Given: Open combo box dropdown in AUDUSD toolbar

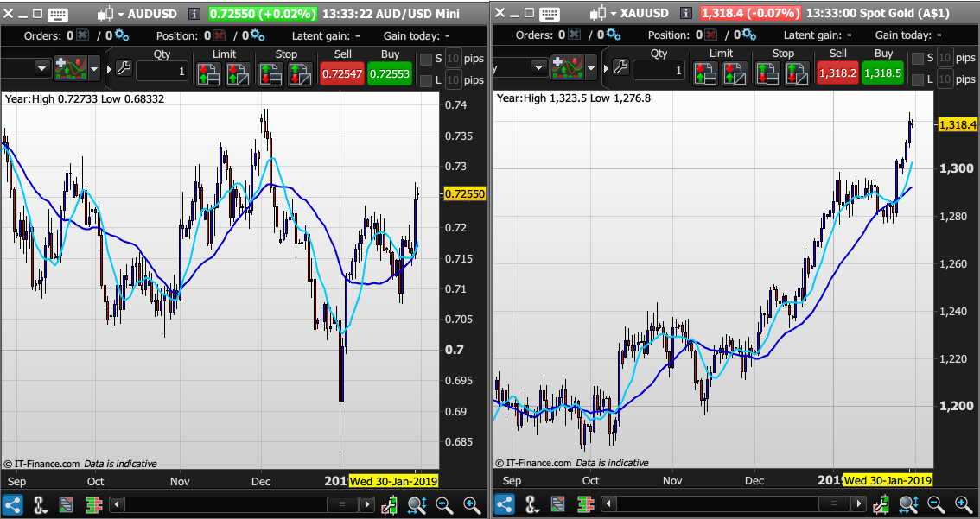Looking at the screenshot, I should pos(41,67).
